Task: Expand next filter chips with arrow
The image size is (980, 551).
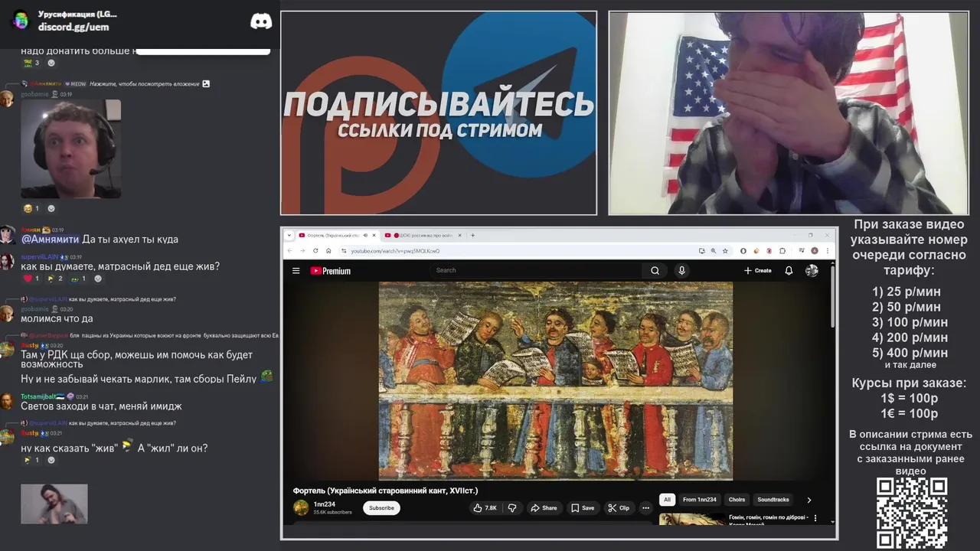Action: coord(809,500)
